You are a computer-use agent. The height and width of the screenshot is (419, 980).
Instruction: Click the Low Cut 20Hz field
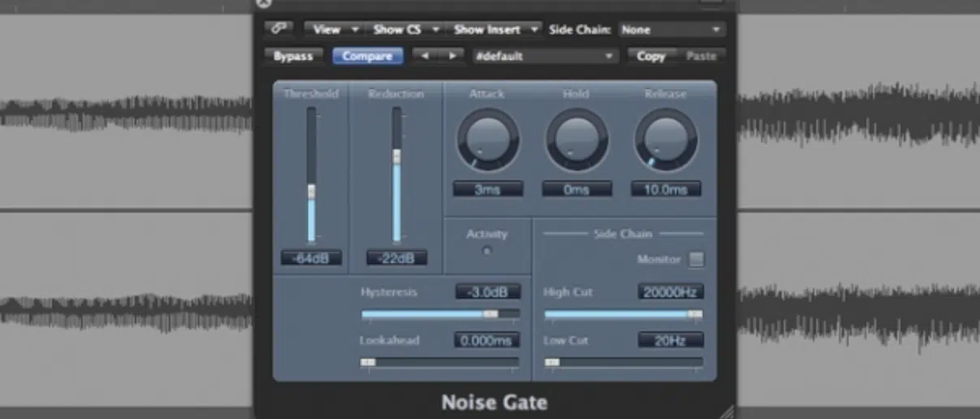[x=670, y=340]
